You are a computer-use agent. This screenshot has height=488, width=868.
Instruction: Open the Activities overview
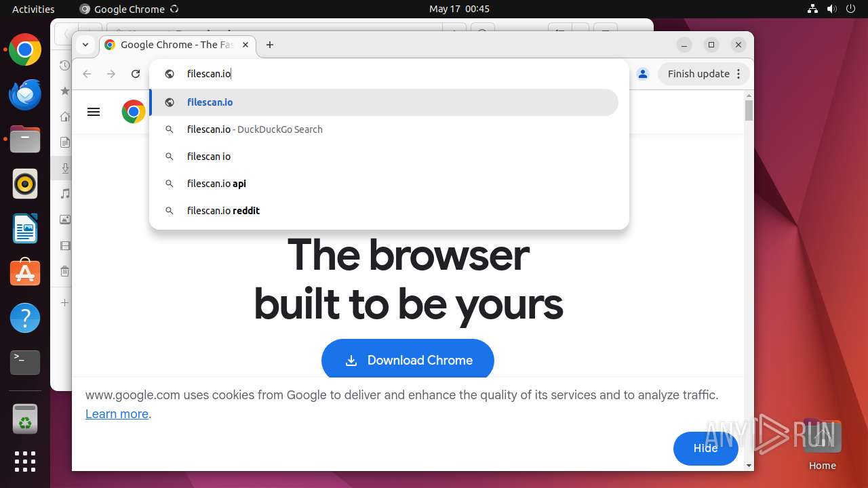coord(33,9)
